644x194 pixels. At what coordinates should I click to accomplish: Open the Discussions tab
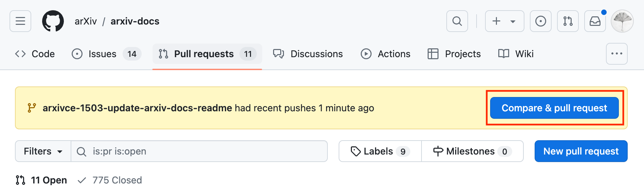click(308, 54)
